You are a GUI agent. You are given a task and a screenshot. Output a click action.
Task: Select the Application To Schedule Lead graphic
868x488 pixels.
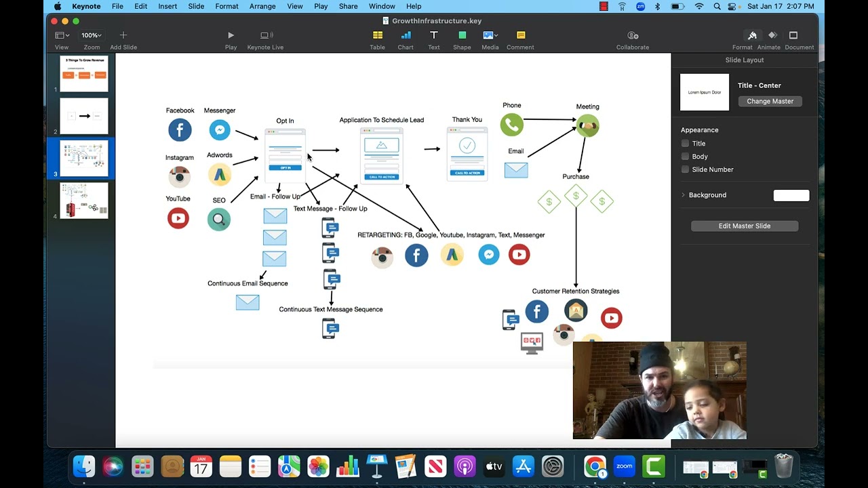point(382,155)
